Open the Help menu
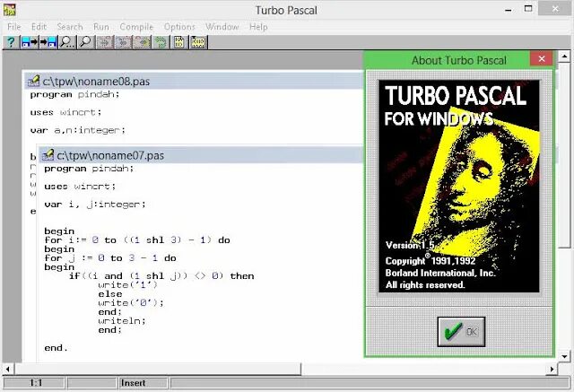The image size is (574, 392). (258, 27)
